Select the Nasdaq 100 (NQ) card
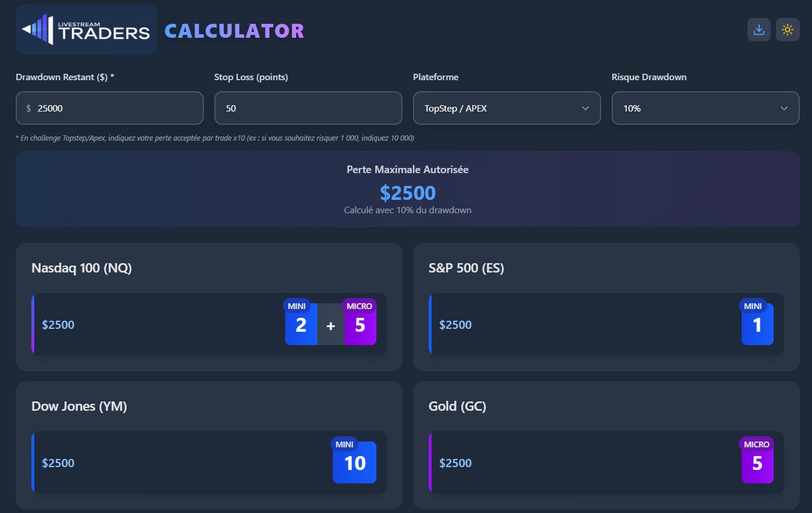812x513 pixels. [x=209, y=307]
